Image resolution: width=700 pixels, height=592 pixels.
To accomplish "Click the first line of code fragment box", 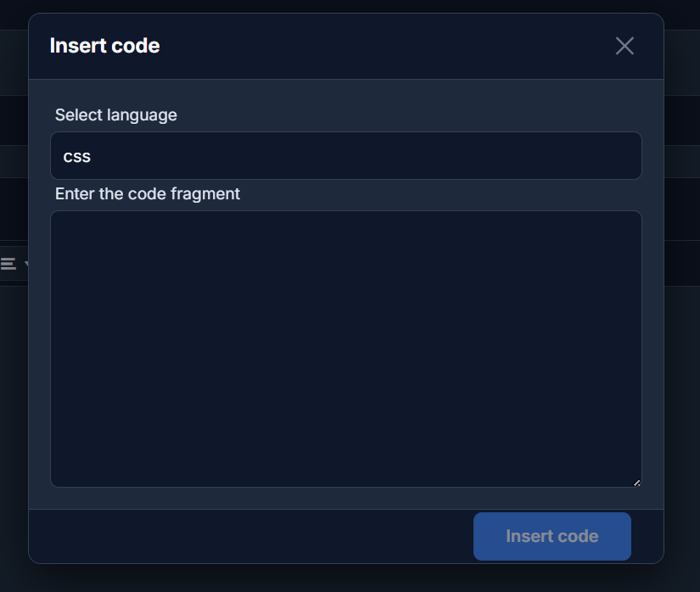I will [255, 227].
